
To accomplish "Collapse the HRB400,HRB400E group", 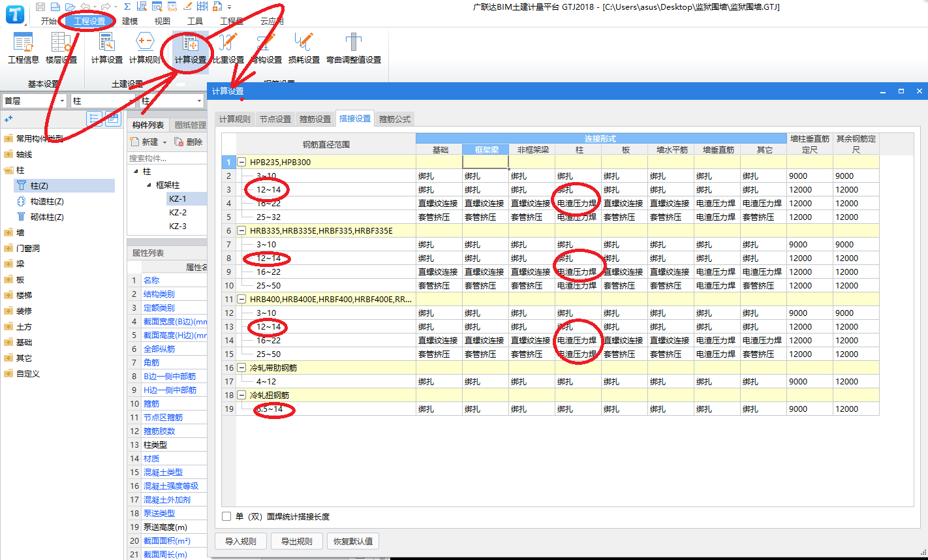I will [241, 299].
